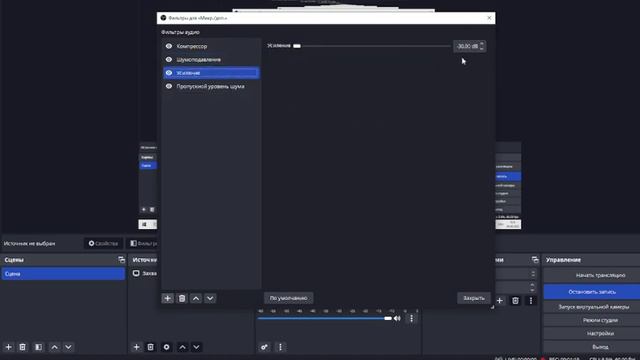Disable the Пропускной уровень шума filter eye
Viewport: 640px width, 360px height.
pos(169,87)
